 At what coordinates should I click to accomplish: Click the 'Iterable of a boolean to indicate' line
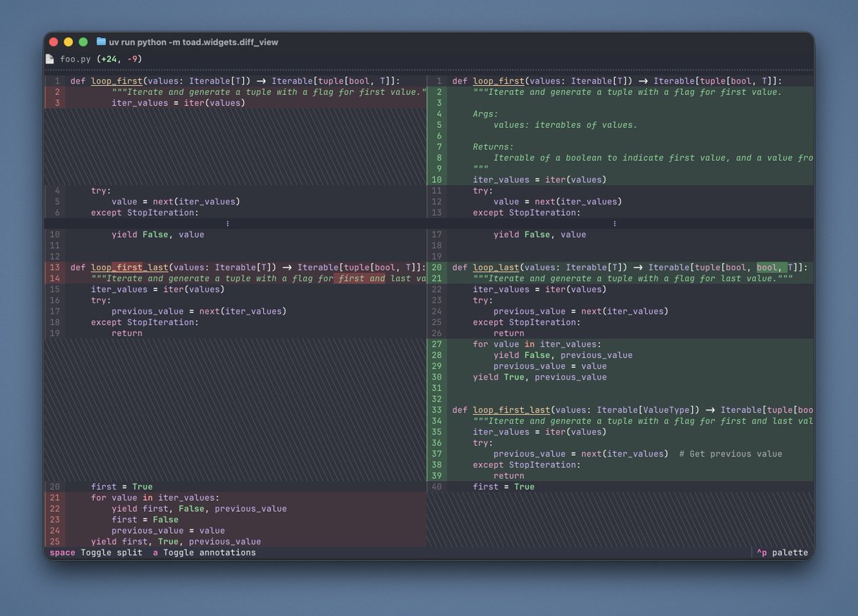(x=653, y=158)
